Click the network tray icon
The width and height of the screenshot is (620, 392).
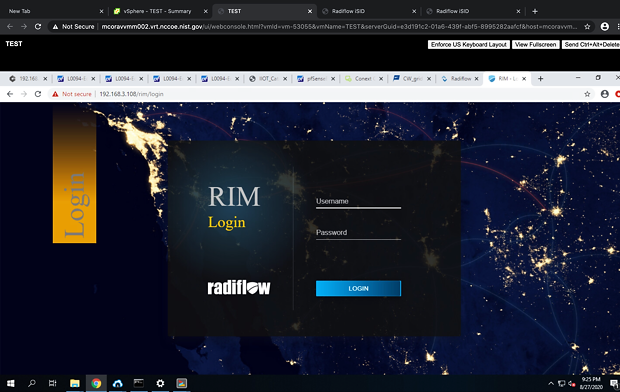561,383
